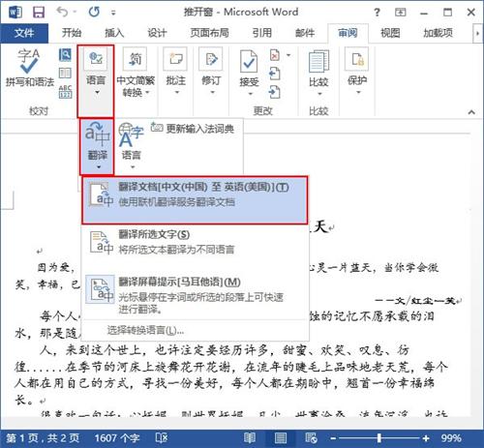Click the Word Count ABC123 icon

[65, 92]
